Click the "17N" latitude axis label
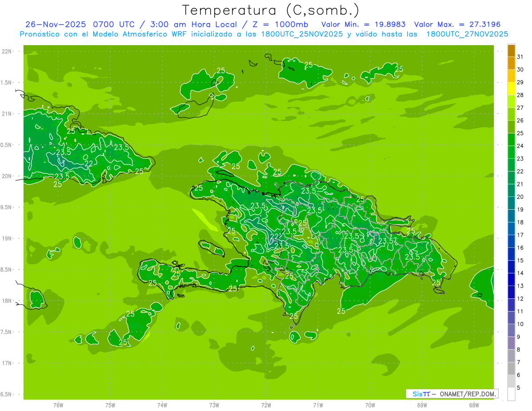Viewport: 532px width, 411px height. (7, 363)
